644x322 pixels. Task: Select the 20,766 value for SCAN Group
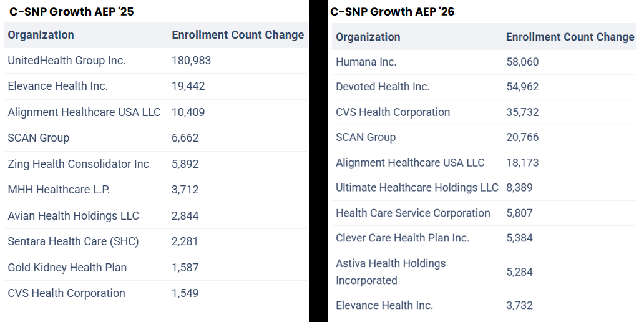click(522, 137)
